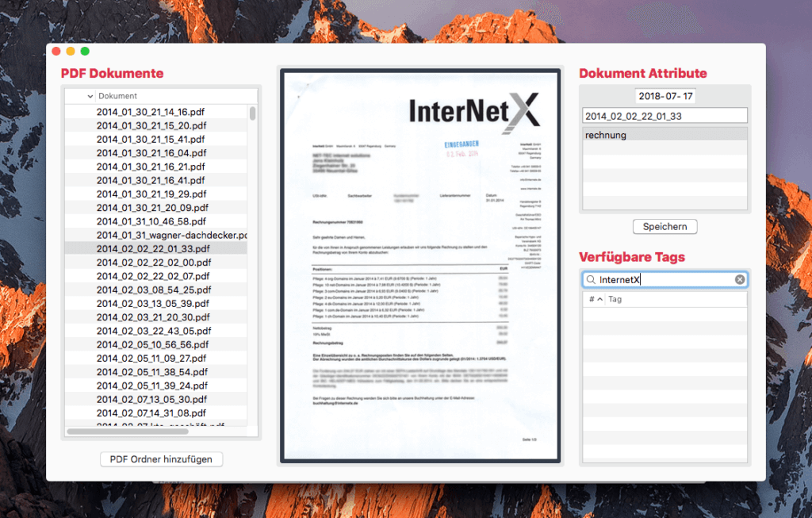812x518 pixels.
Task: Clear the InternetX tag search field
Action: coord(740,278)
